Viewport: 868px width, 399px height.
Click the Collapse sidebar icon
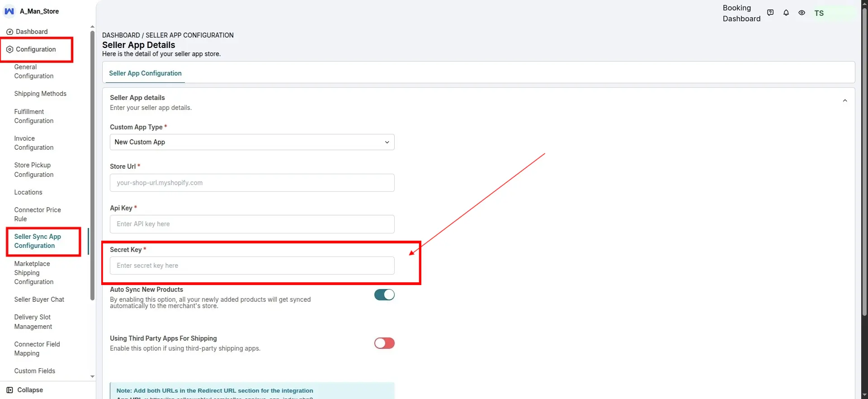click(9, 390)
